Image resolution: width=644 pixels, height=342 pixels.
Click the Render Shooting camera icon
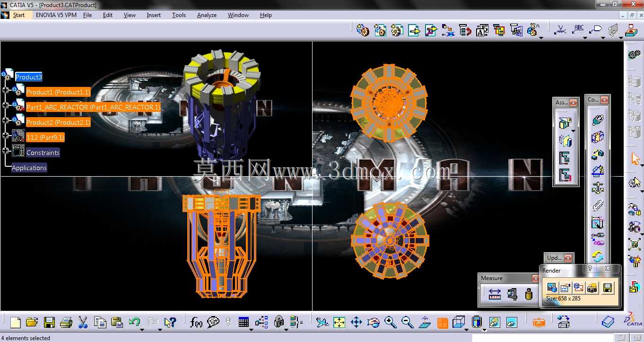[592, 288]
